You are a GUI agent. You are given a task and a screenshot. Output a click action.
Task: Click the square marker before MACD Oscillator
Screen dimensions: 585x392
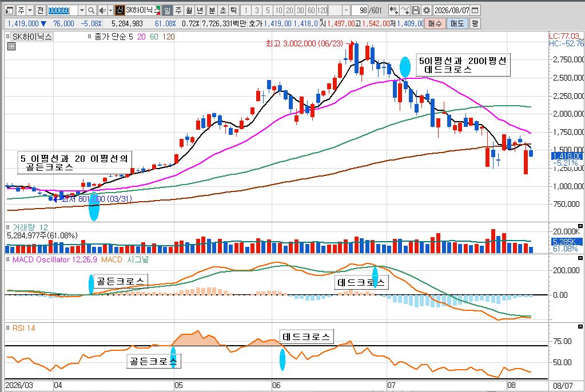pos(8,259)
